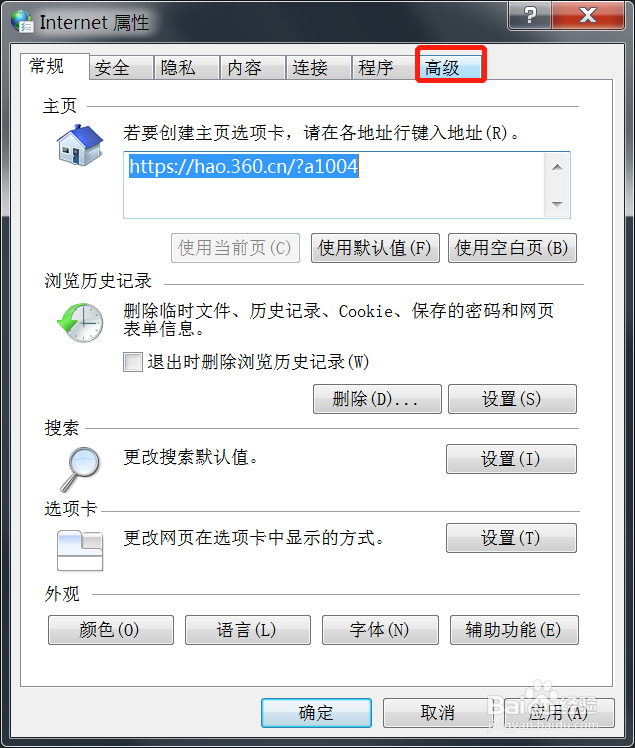This screenshot has width=635, height=748.
Task: Select the 隐私 tab
Action: click(x=187, y=67)
